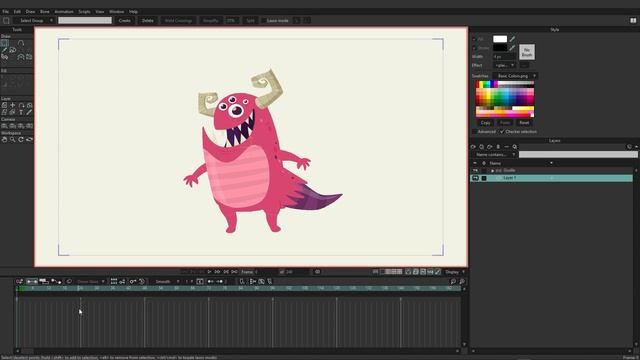Image resolution: width=640 pixels, height=360 pixels.
Task: Select the Layer 1 row
Action: tap(551, 178)
